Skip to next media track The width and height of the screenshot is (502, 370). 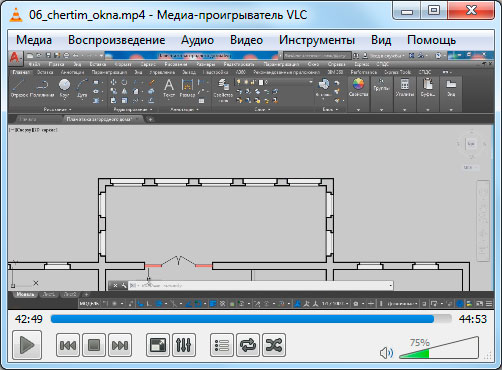click(x=120, y=345)
